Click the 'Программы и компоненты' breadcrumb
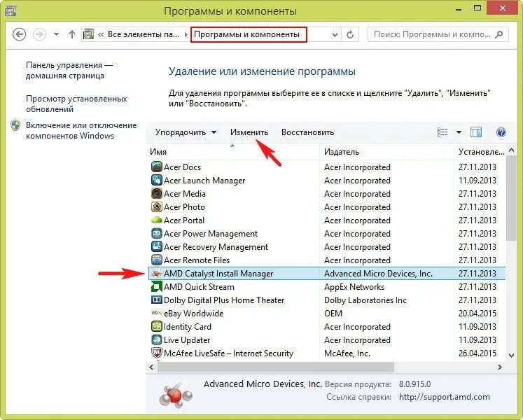 coord(247,34)
